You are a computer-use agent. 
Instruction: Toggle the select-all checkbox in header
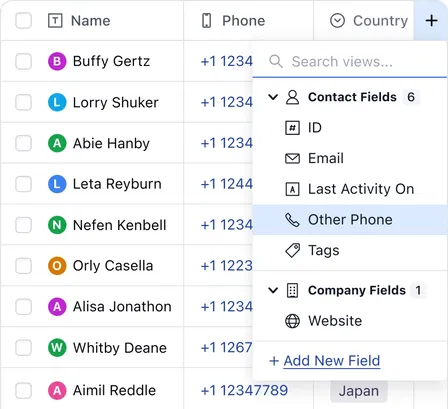coord(24,21)
